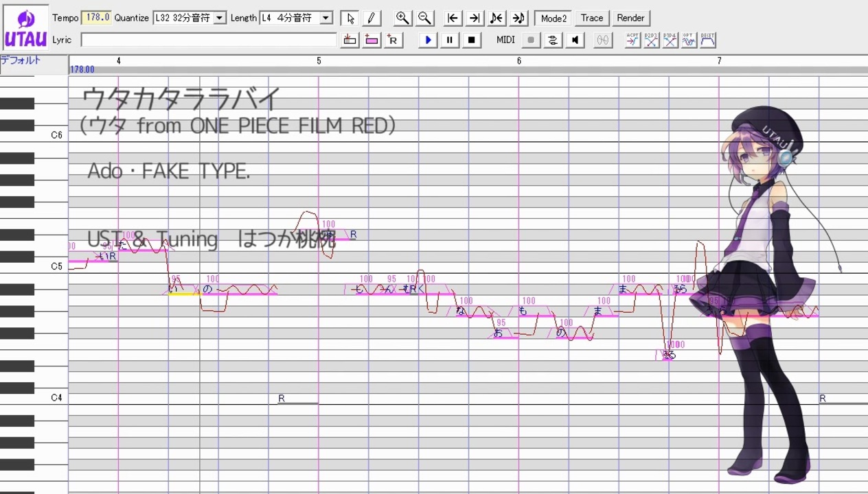Select the pencil draw tool
The height and width of the screenshot is (494, 868).
[x=371, y=18]
